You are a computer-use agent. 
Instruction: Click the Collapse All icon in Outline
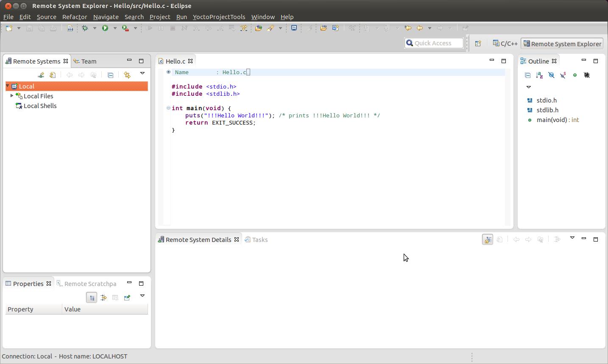coord(527,75)
